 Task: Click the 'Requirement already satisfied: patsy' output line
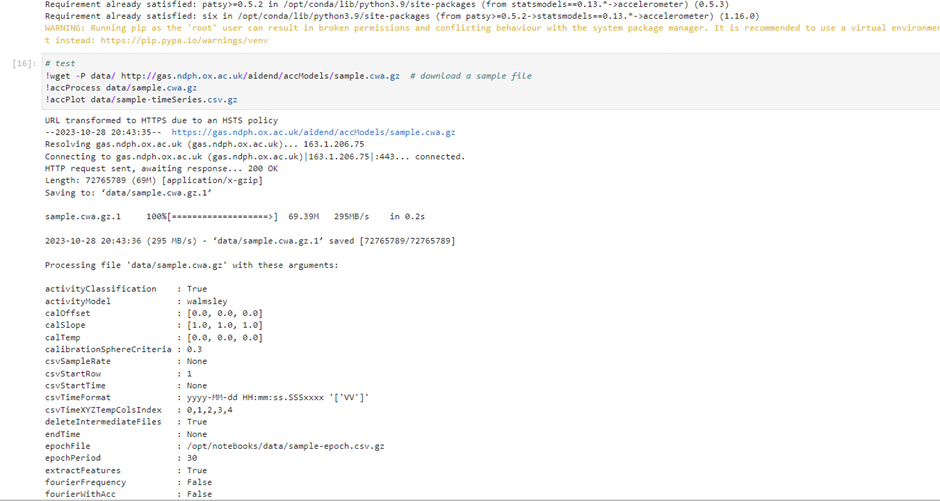387,4
